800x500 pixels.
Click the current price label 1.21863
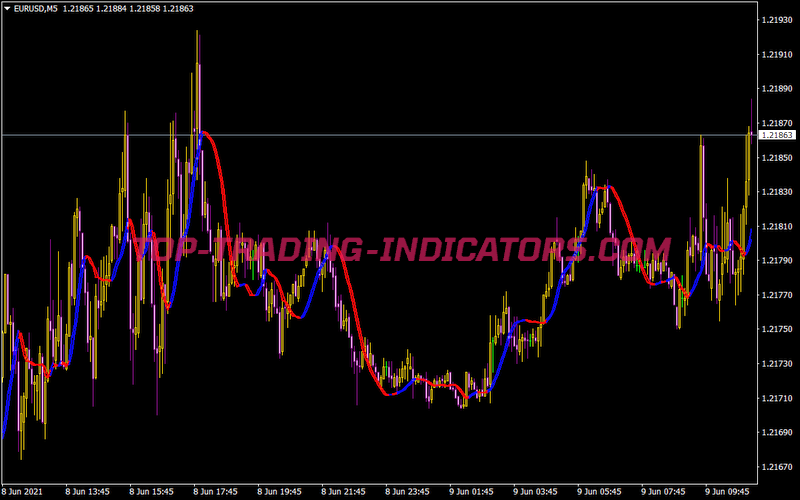[778, 135]
